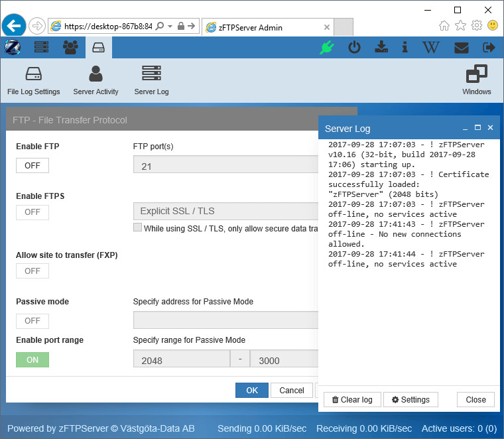This screenshot has width=504, height=439.
Task: Open Server Log from the toolbar
Action: click(x=151, y=80)
